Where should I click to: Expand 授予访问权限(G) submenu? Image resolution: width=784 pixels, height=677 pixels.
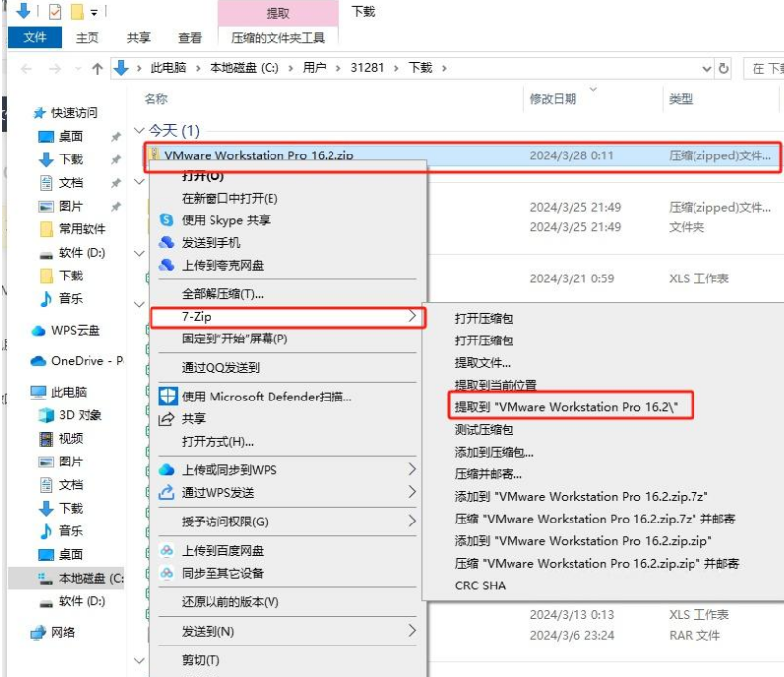[288, 522]
